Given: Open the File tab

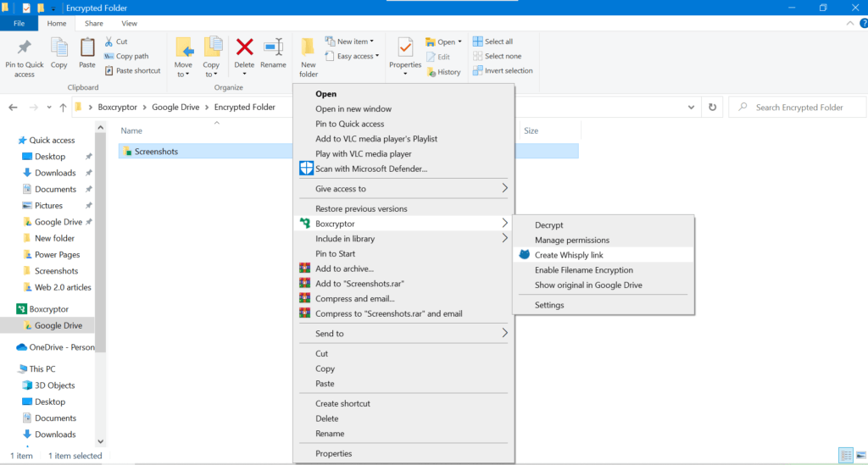Looking at the screenshot, I should point(19,23).
